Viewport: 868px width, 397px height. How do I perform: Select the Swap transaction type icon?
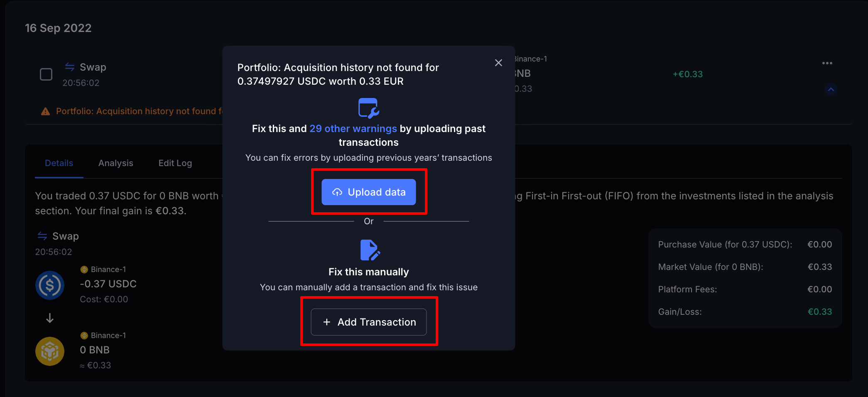[69, 66]
